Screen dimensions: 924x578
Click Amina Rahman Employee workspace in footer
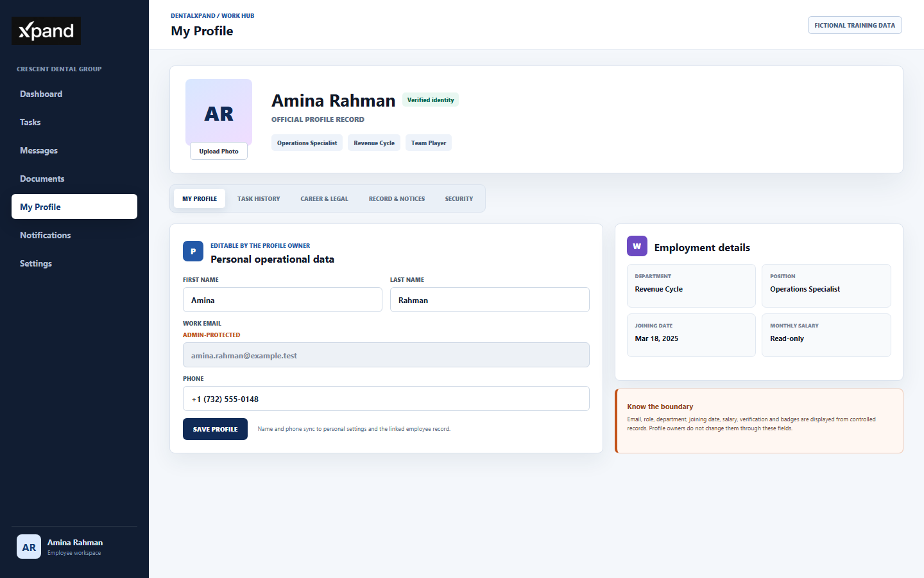(75, 547)
